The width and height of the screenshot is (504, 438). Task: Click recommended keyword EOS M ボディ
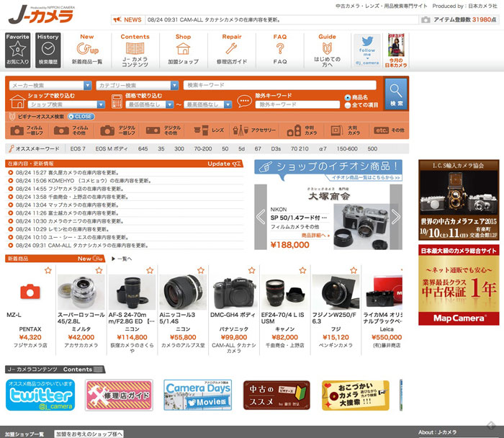click(x=112, y=149)
